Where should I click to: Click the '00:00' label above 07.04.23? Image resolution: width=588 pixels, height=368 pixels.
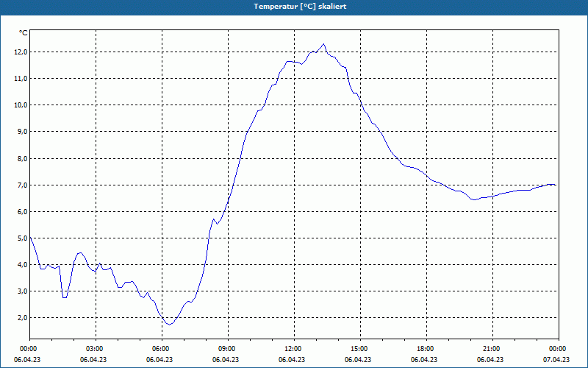click(x=558, y=349)
